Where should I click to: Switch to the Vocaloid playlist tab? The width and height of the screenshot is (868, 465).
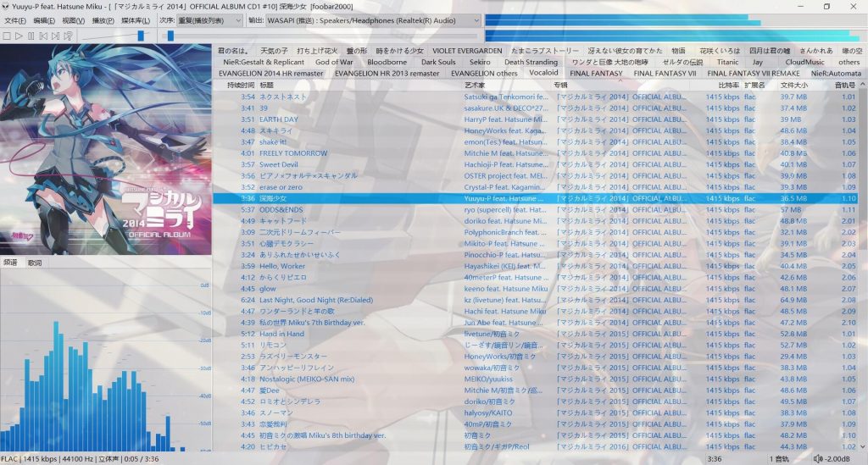[543, 73]
